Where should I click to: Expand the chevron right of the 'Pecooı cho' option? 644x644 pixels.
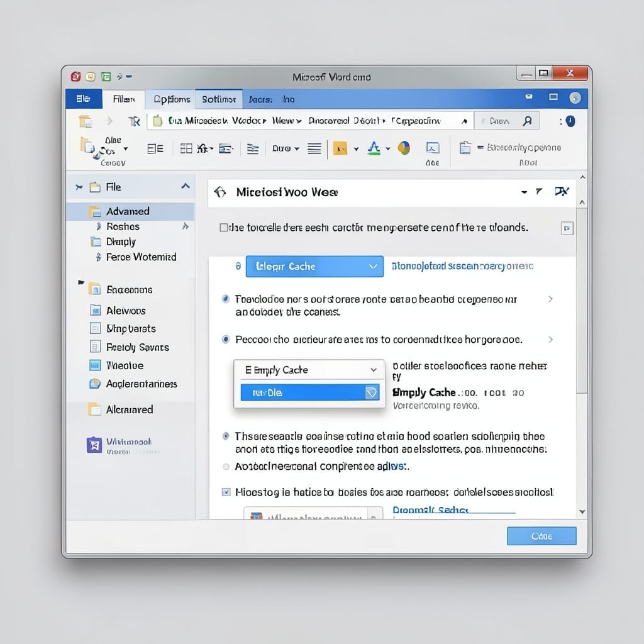551,339
